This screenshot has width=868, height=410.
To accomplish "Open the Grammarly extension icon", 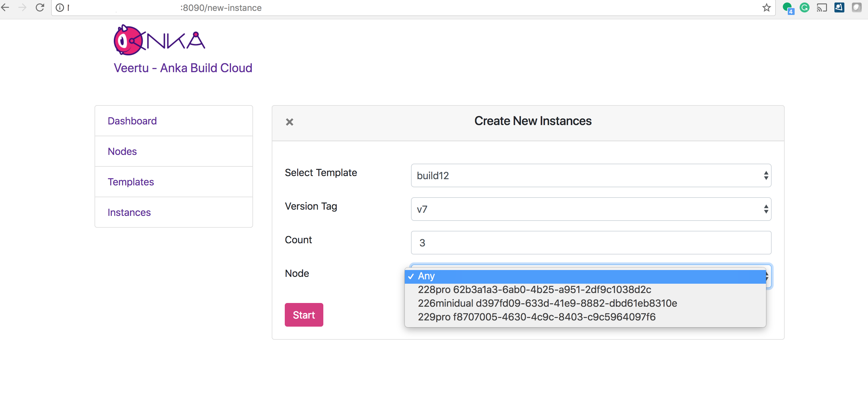I will tap(804, 7).
